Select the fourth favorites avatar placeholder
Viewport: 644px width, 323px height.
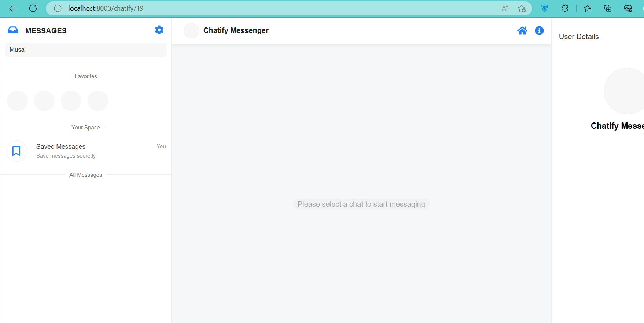point(98,101)
